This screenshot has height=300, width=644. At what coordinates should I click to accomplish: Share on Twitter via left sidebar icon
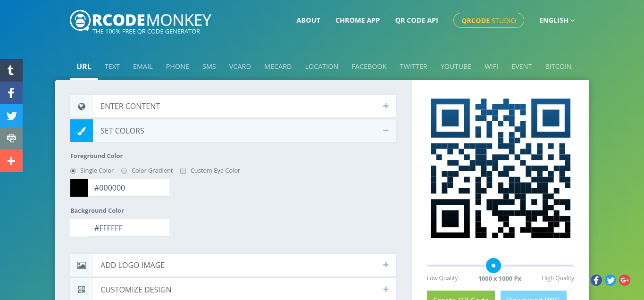(x=11, y=116)
